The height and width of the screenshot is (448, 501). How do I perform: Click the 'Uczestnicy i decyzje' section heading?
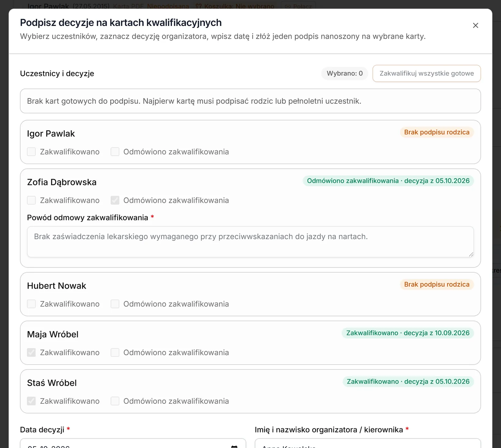[57, 74]
